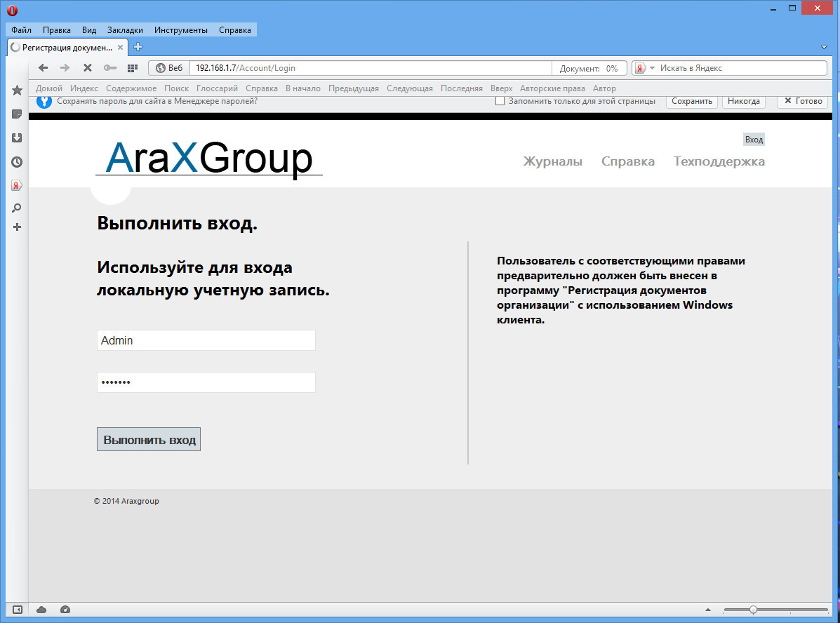Click Авторские права navigation bar item
The image size is (840, 623).
pyautogui.click(x=552, y=88)
